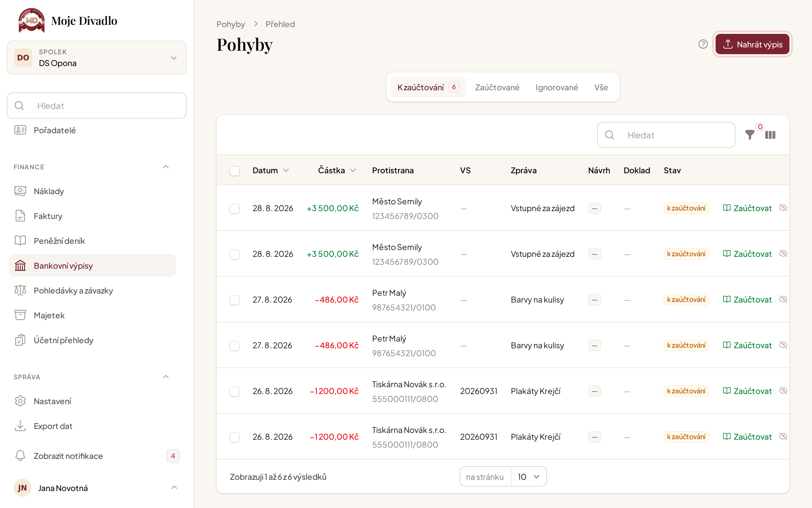Tick the select-all checkbox in the table header
Screen dimensions: 812x508
(235, 171)
